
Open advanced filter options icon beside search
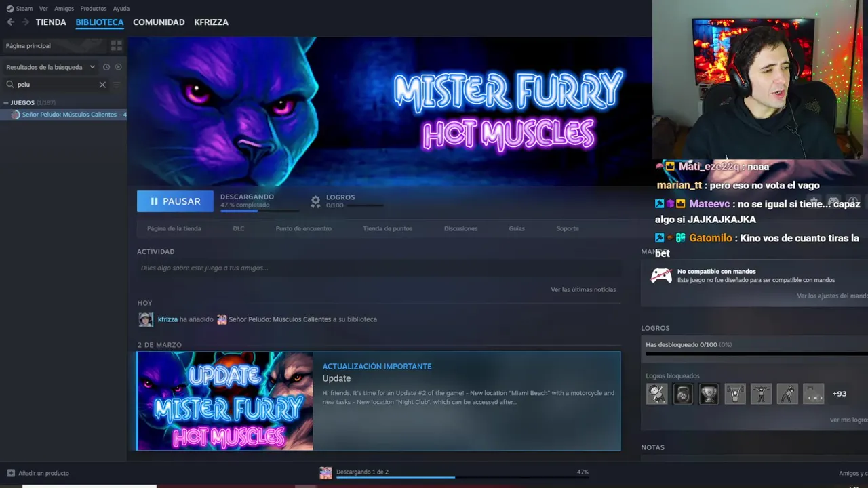tap(117, 85)
